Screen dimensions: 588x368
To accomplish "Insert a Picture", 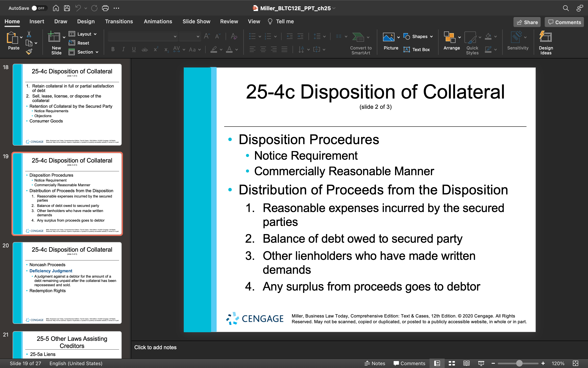I will 391,41.
